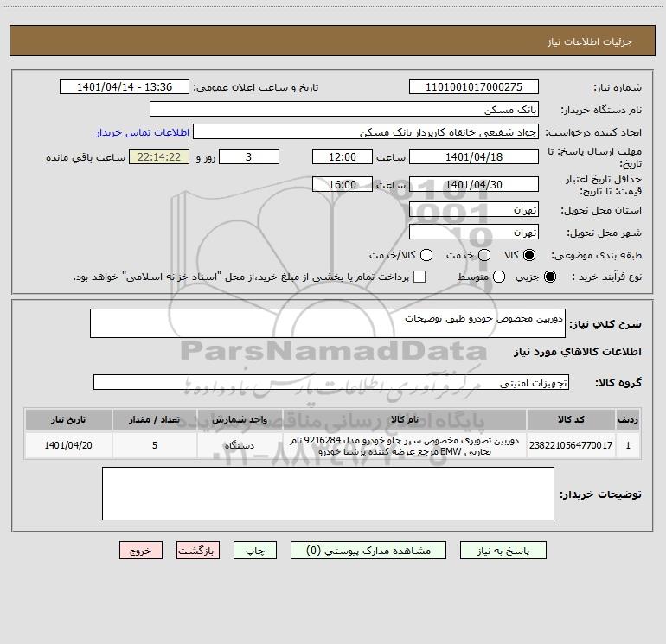Open the اطلاعات تماس خریدار link
This screenshot has height=644, width=666.
[x=143, y=132]
